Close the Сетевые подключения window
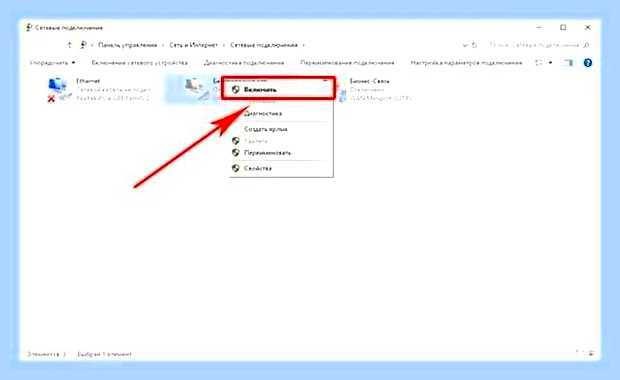 tap(588, 27)
